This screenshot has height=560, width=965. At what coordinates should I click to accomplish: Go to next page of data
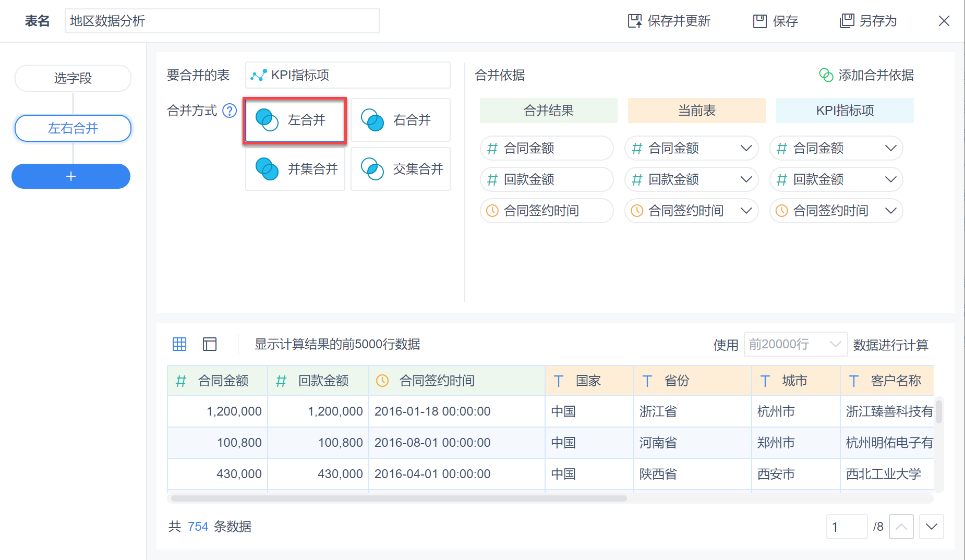point(931,527)
